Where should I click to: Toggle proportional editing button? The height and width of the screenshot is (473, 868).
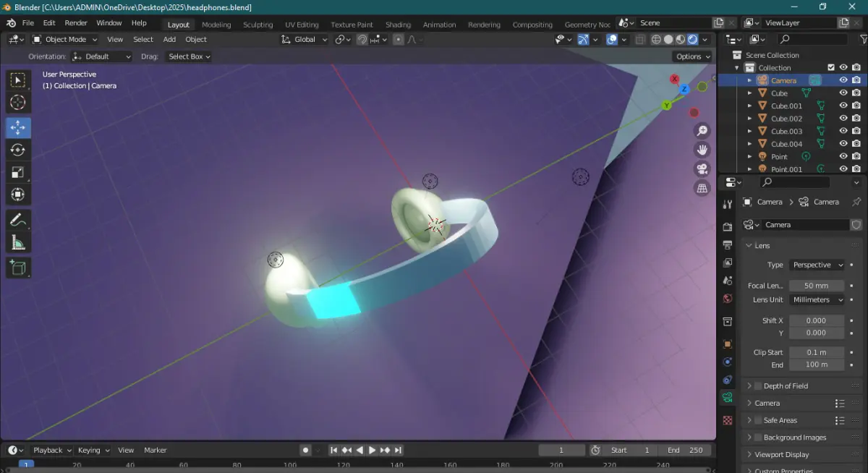[x=399, y=40]
